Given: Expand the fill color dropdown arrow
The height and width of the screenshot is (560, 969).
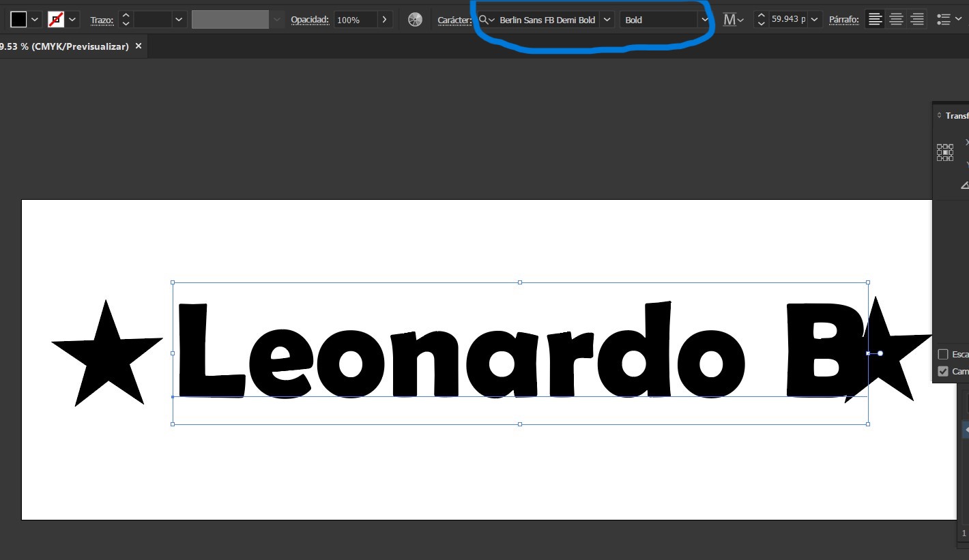Looking at the screenshot, I should coord(35,20).
